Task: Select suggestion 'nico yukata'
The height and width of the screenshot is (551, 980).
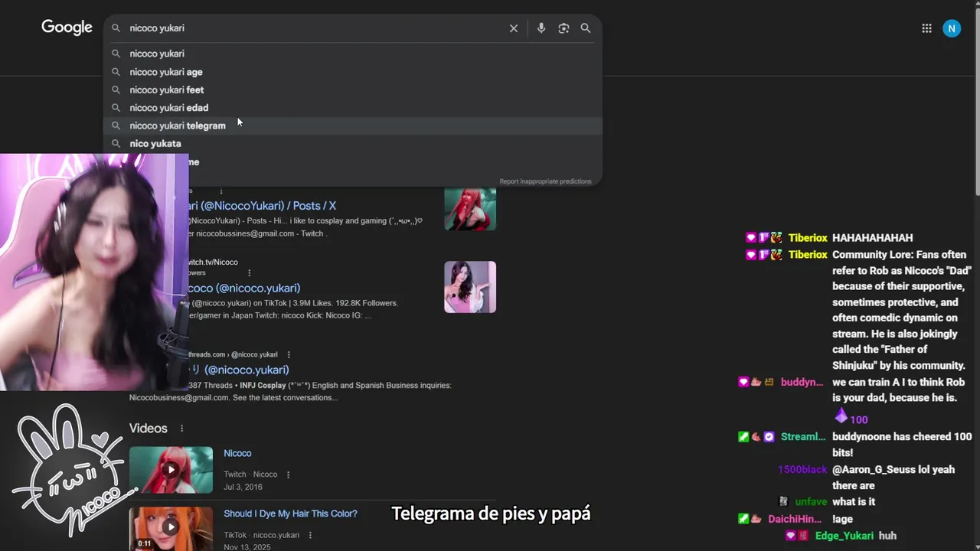Action: [x=352, y=144]
